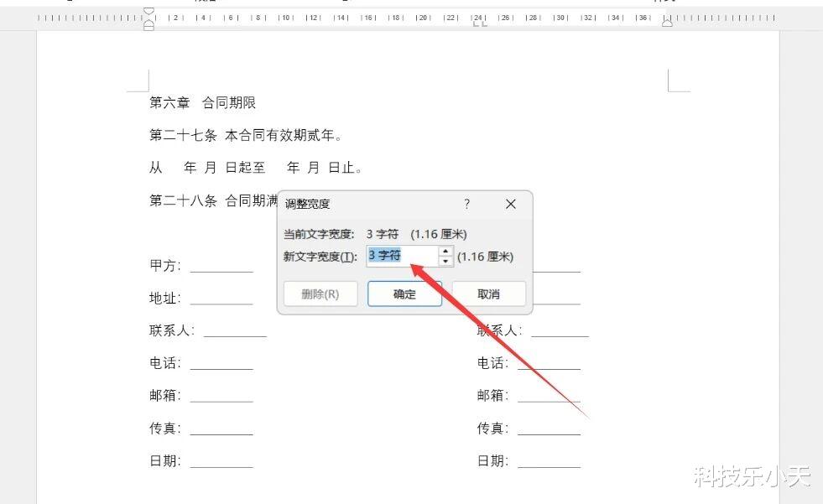Click the heading 第六章 合同期限

coord(202,103)
